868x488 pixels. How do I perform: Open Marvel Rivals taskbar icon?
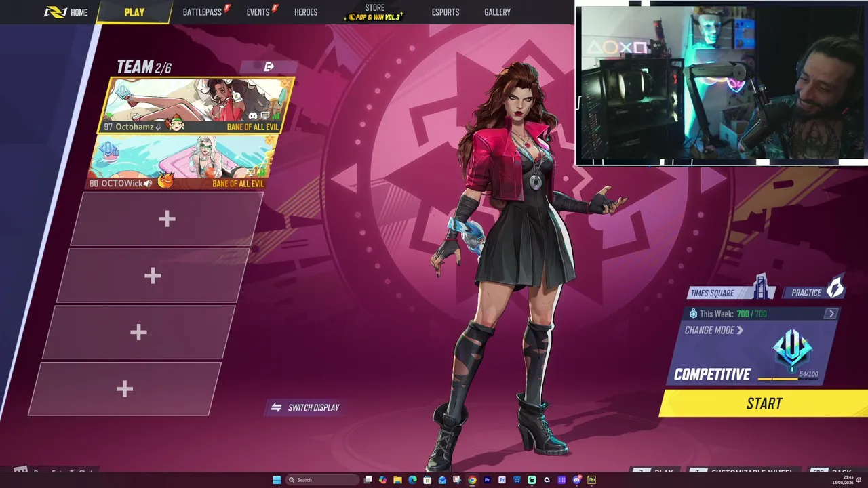(x=591, y=480)
